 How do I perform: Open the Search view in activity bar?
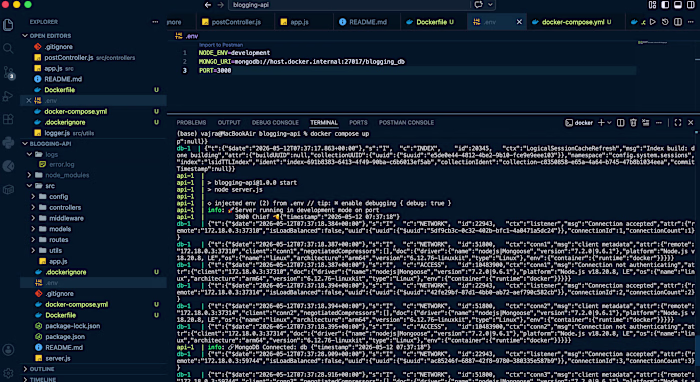(8, 48)
